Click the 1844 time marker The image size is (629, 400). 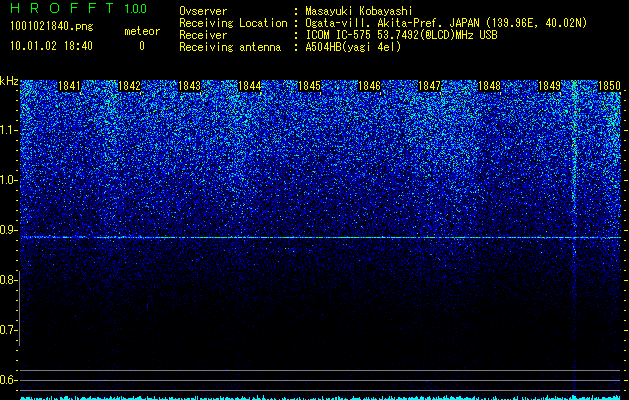(250, 86)
